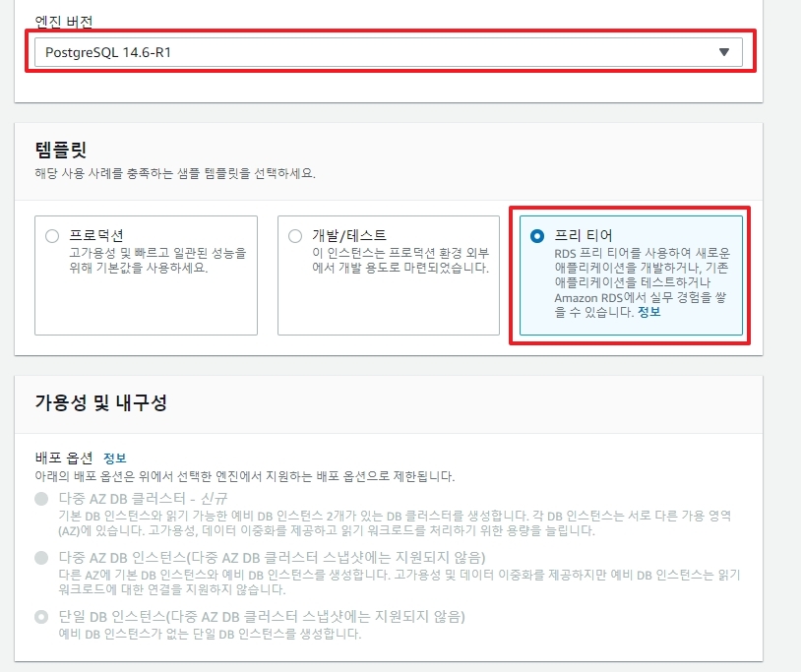Click the text '해당 사용 사례를 충족하는 샘플 템플릿을 선택하세요.'

point(175,173)
